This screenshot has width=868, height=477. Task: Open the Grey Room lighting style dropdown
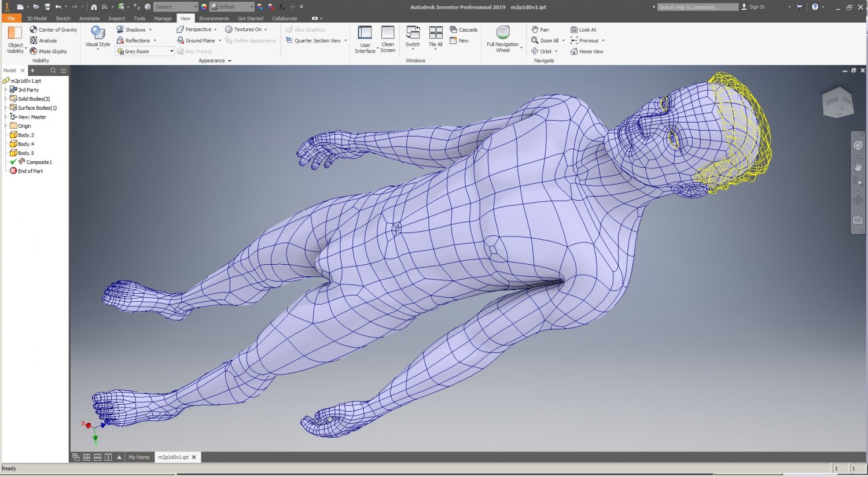point(171,51)
